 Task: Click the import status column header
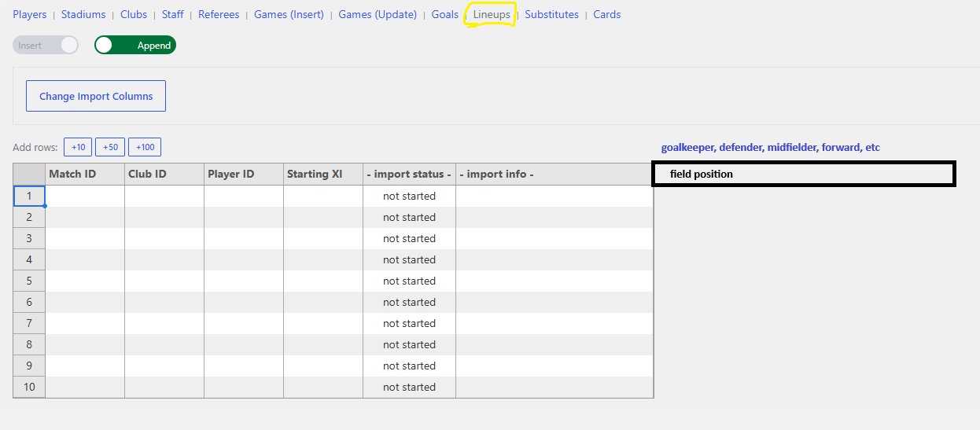409,174
